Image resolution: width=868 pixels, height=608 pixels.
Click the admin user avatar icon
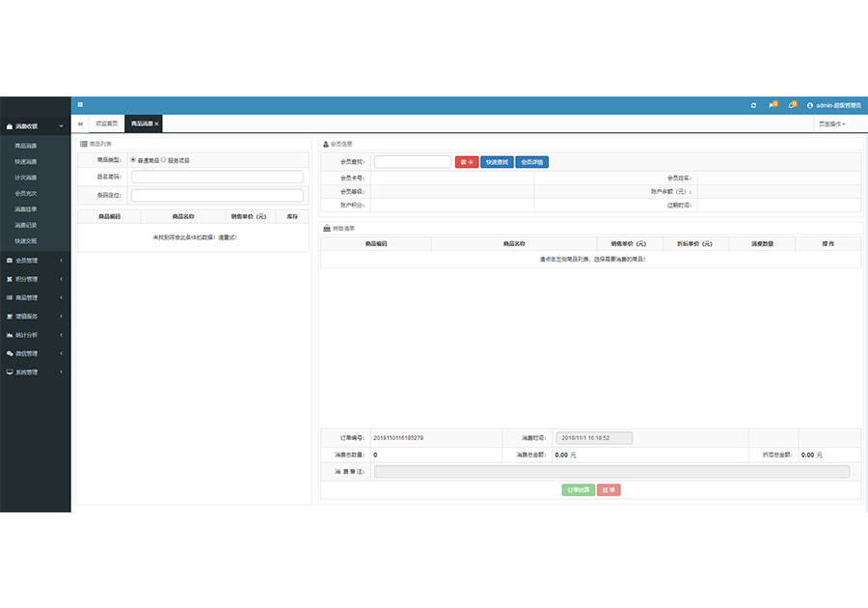click(809, 105)
